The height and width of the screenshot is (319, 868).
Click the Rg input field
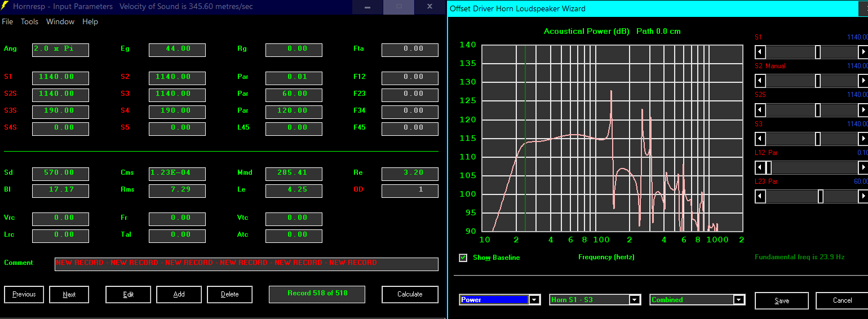click(x=294, y=50)
